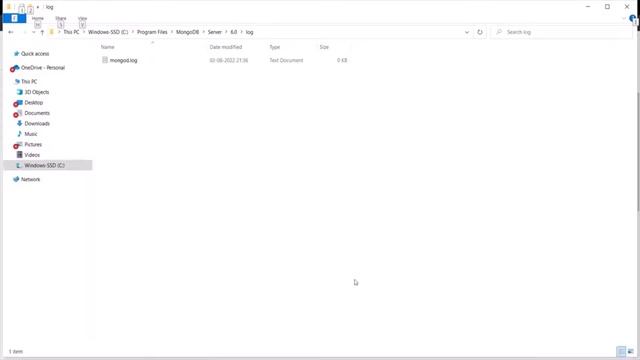Viewport: 640px width, 360px height.
Task: Sort by the Type column header
Action: (x=275, y=47)
